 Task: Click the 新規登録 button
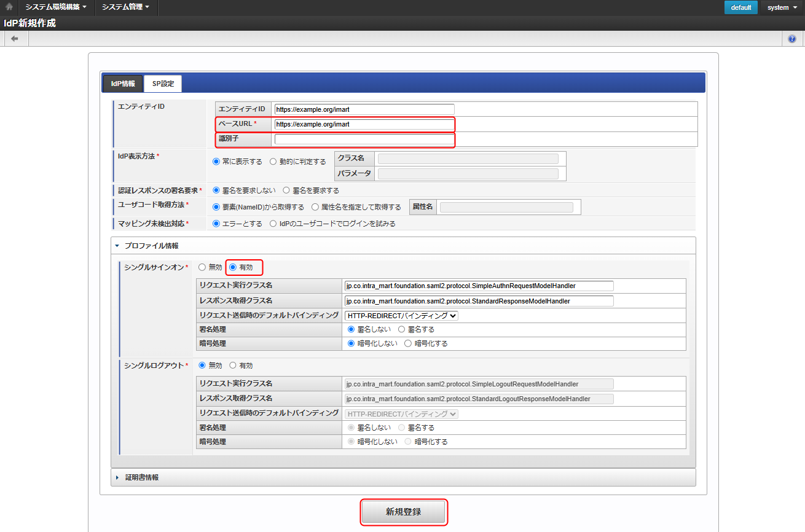pyautogui.click(x=403, y=512)
